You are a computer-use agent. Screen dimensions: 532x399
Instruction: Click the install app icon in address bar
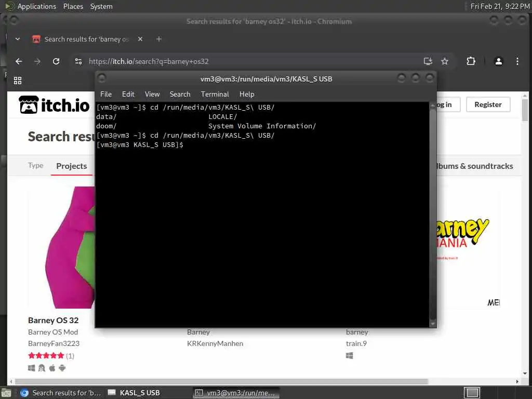click(428, 61)
